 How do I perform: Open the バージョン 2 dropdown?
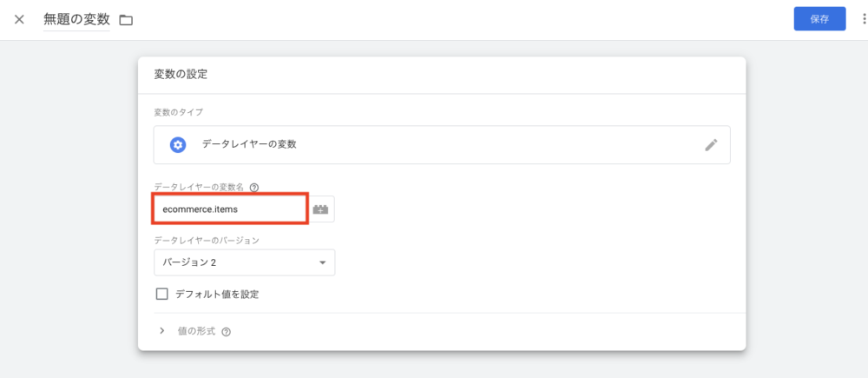pos(244,262)
